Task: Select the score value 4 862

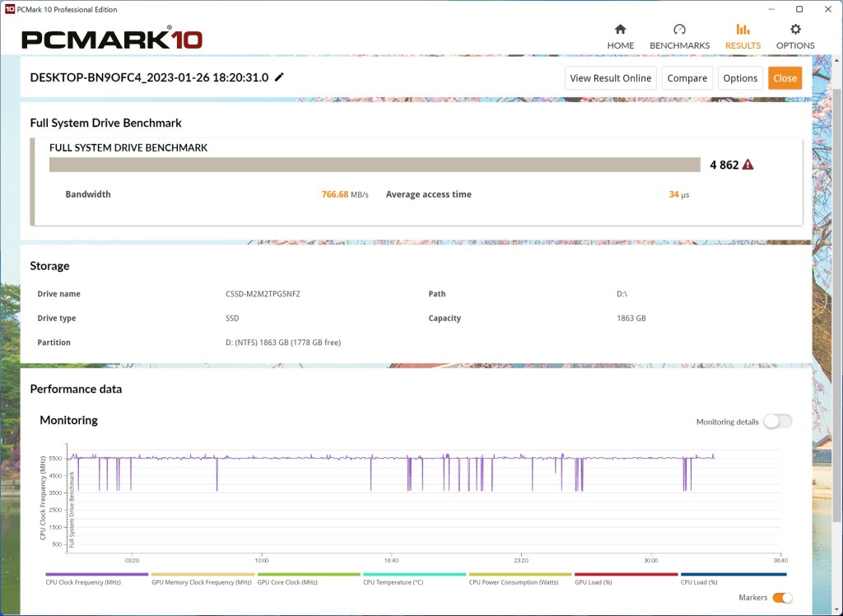Action: tap(724, 165)
